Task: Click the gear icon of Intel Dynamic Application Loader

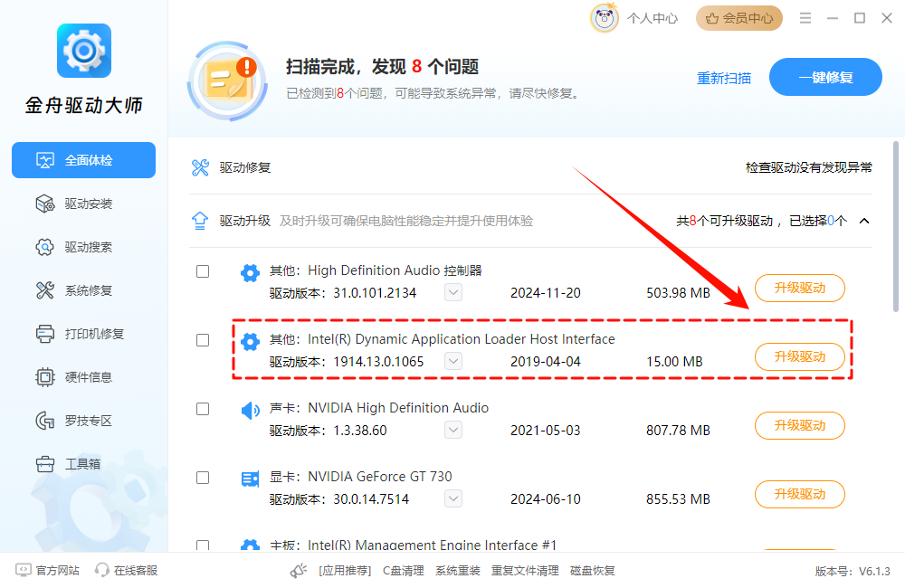Action: click(x=250, y=341)
